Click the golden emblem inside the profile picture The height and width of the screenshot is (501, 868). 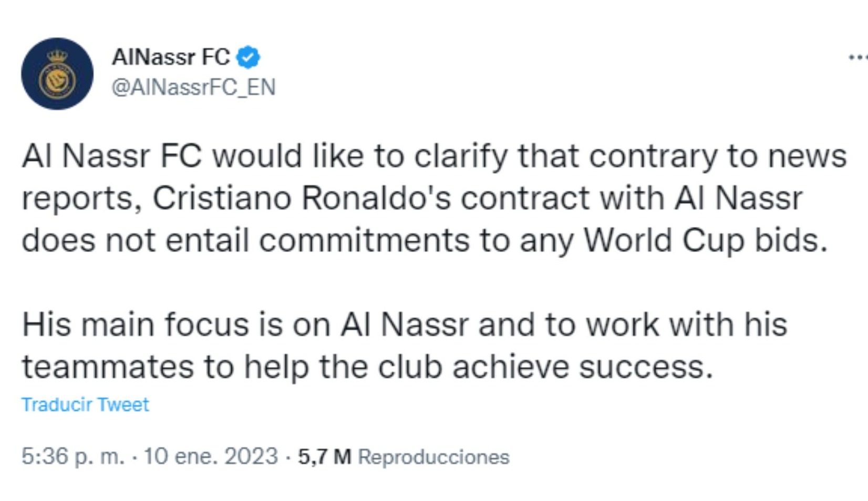coord(55,78)
